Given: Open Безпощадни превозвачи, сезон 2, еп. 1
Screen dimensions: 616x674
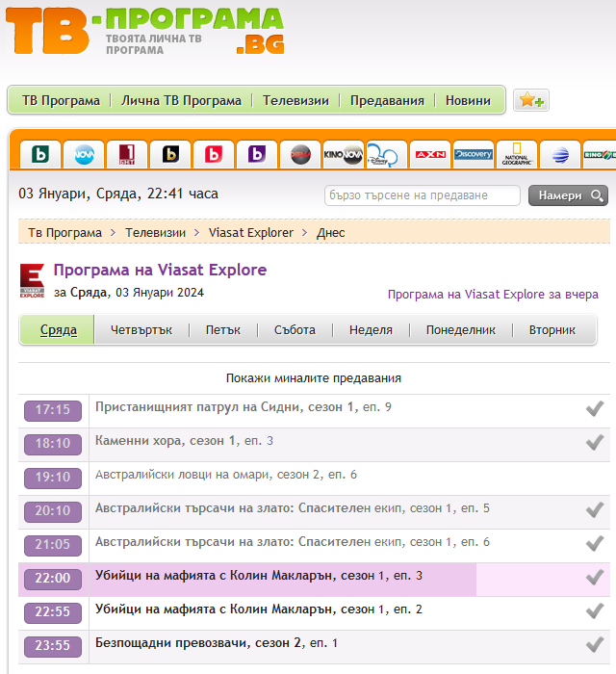Looking at the screenshot, I should click(217, 642).
